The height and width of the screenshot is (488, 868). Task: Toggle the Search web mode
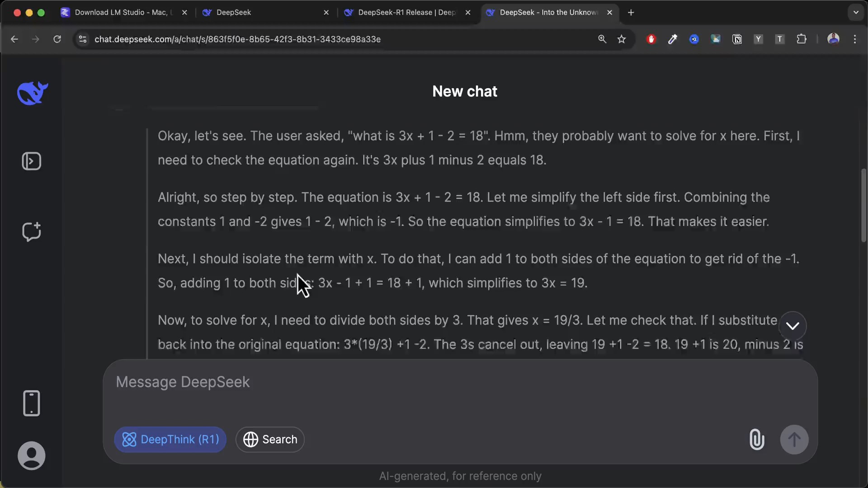coord(270,440)
